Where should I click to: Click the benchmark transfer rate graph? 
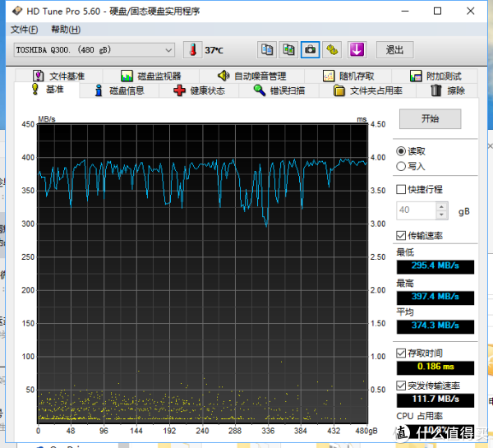[202, 274]
